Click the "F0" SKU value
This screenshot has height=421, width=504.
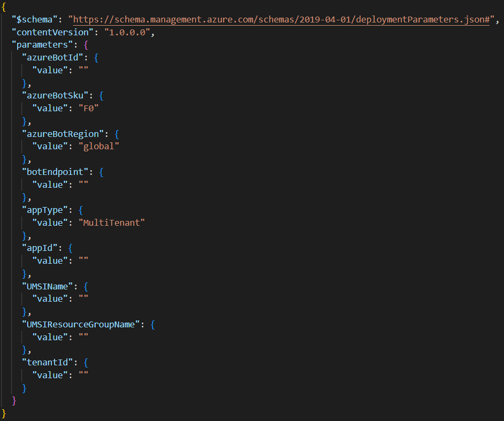point(90,108)
